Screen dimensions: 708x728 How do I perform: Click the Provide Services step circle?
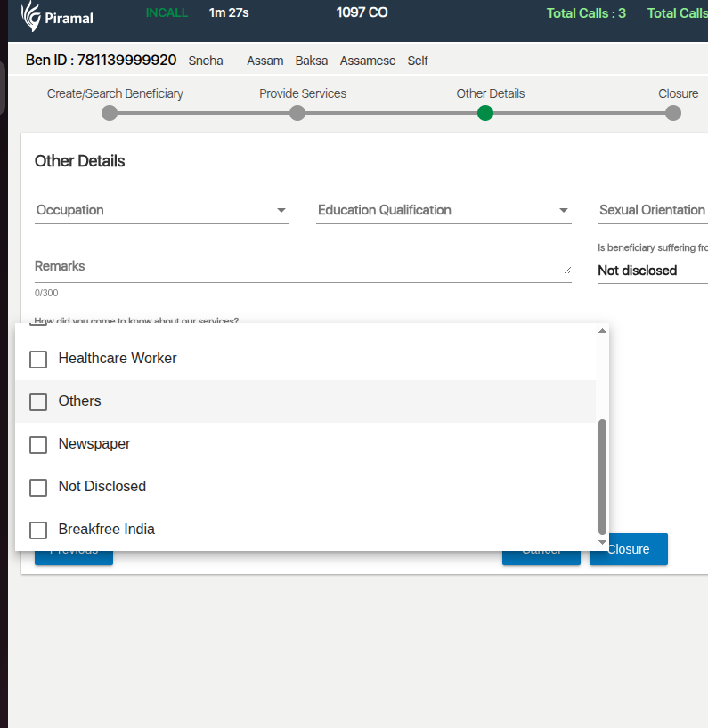tap(297, 113)
